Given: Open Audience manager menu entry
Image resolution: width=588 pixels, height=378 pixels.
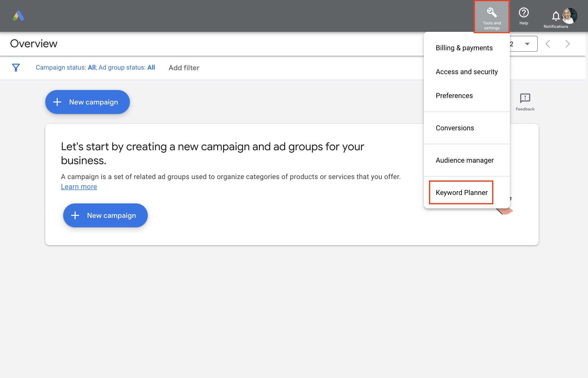Looking at the screenshot, I should [x=464, y=160].
